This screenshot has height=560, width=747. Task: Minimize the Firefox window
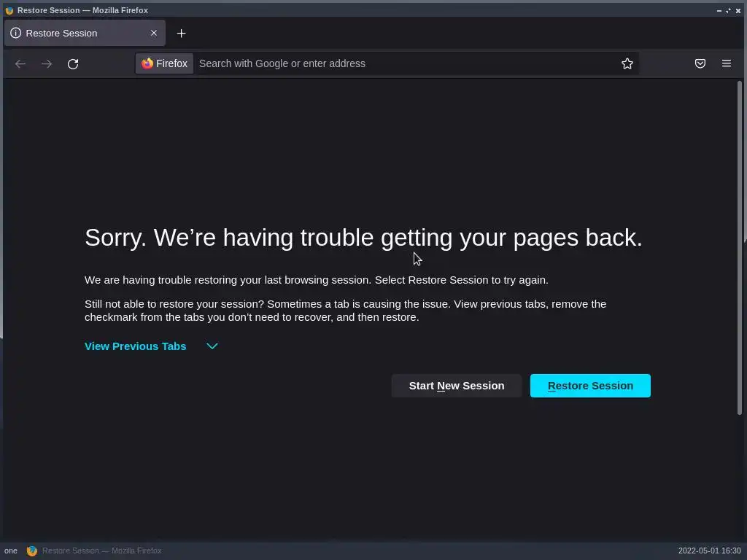(x=719, y=10)
